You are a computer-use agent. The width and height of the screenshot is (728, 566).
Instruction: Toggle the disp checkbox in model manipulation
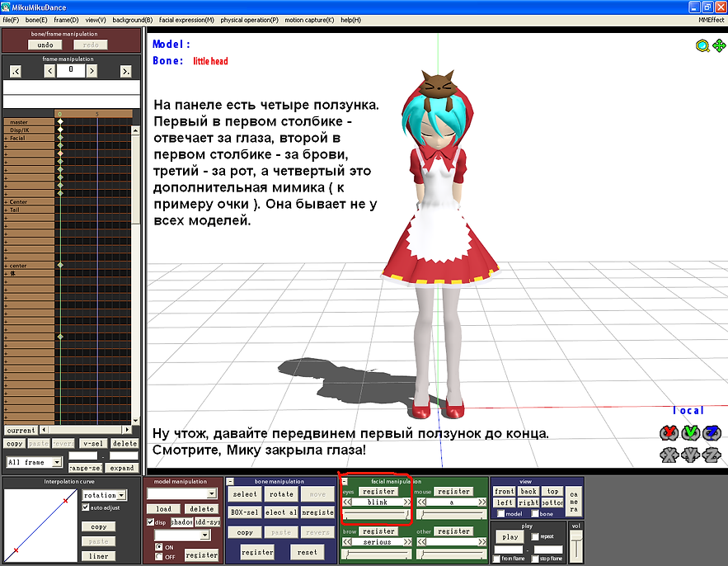[150, 521]
